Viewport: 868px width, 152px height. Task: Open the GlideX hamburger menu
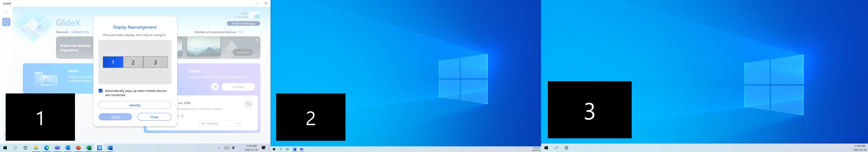[x=6, y=12]
